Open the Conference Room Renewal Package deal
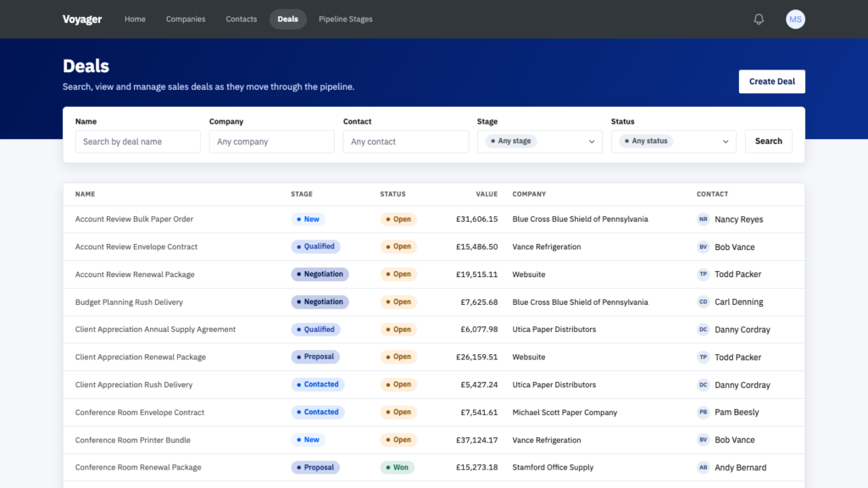This screenshot has height=488, width=868. [x=138, y=467]
